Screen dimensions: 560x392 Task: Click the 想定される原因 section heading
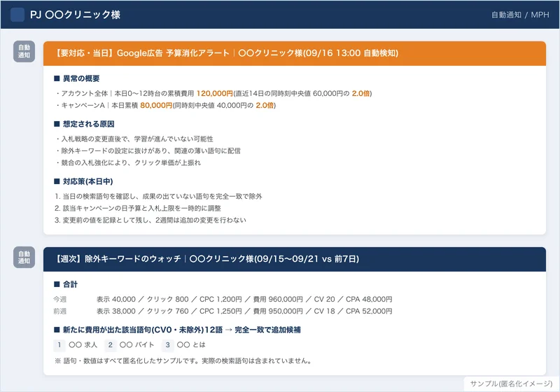84,124
